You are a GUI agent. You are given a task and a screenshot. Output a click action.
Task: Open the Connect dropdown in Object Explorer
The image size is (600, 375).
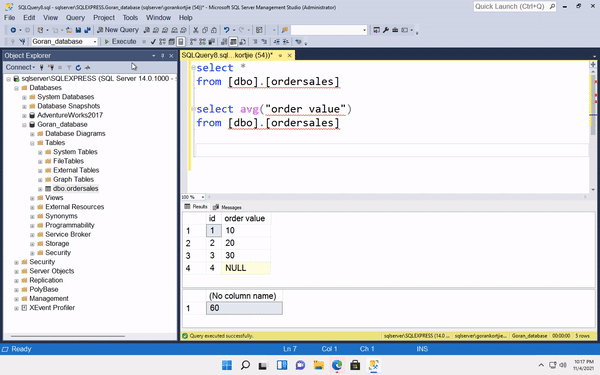click(20, 67)
